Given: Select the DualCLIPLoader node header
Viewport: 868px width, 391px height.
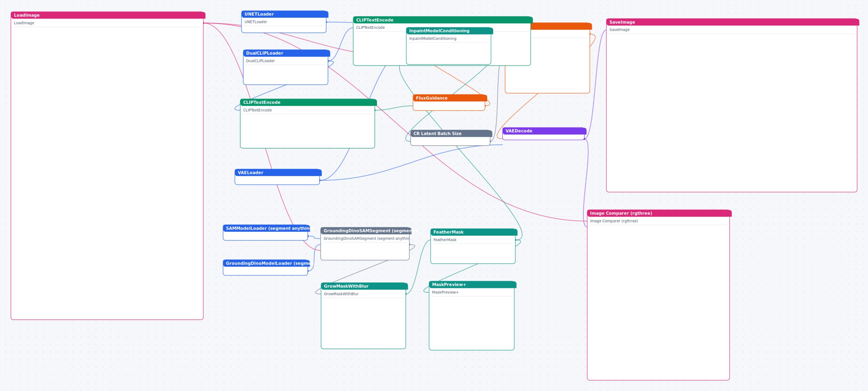Looking at the screenshot, I should pyautogui.click(x=286, y=53).
